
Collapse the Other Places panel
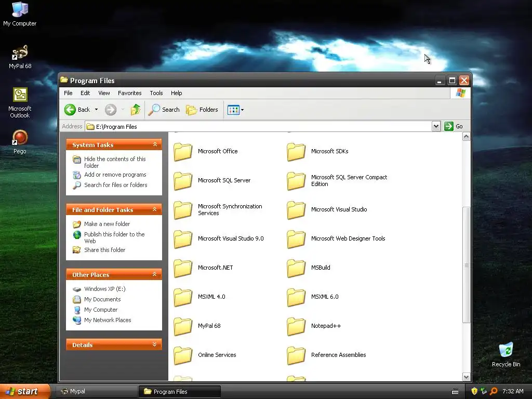[x=155, y=274]
